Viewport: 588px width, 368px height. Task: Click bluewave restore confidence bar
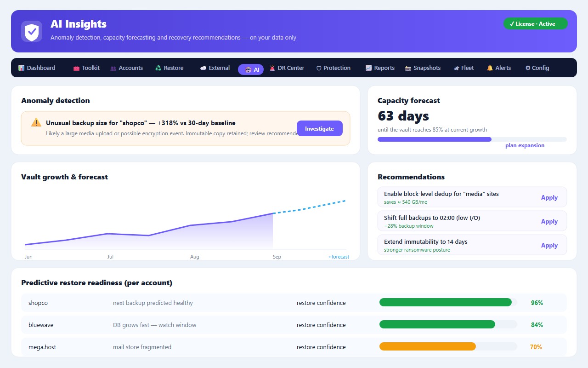448,324
